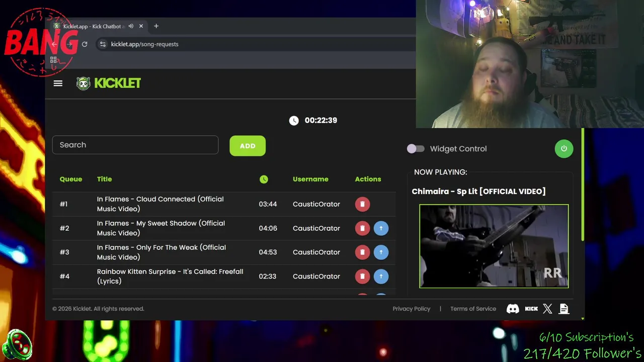
Task: Click CausticOrator username in row #1
Action: coord(316,204)
